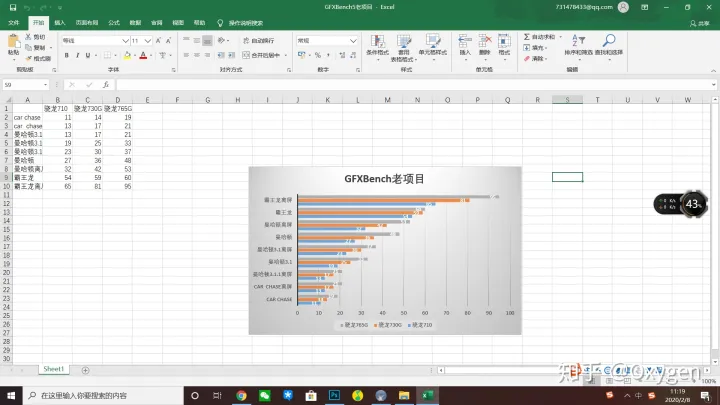Select the Sheet1 tab
Viewport: 720px width, 405px height.
pos(54,369)
